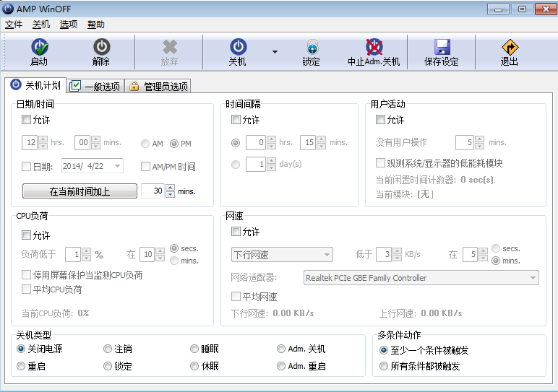Click the 在当前时间加上 button
558x392 pixels.
[x=80, y=191]
